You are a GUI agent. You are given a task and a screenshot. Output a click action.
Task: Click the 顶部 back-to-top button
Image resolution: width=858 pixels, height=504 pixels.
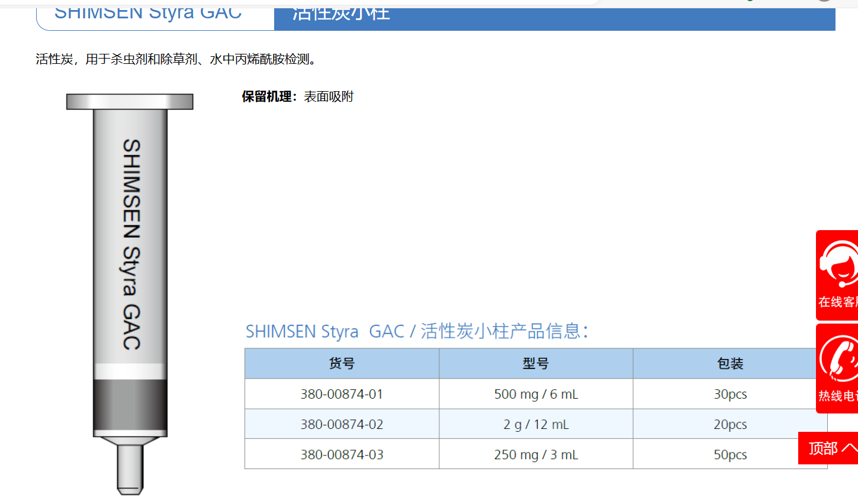coord(824,448)
